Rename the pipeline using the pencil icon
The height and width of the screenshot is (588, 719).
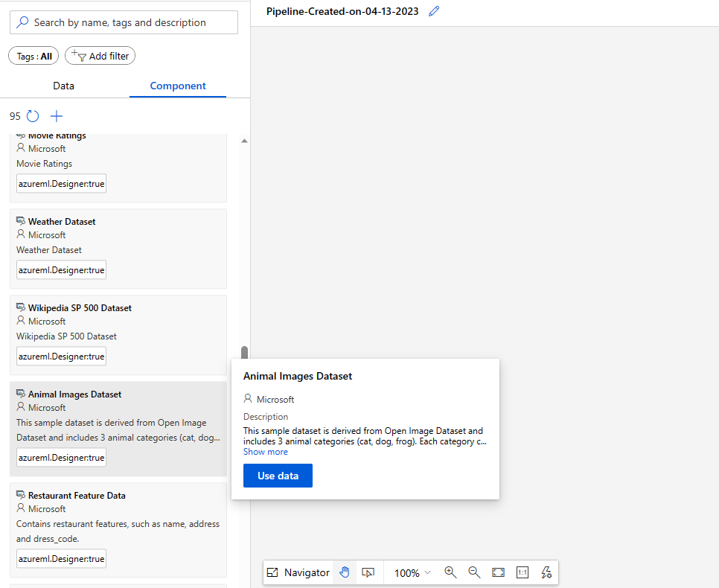pyautogui.click(x=434, y=11)
